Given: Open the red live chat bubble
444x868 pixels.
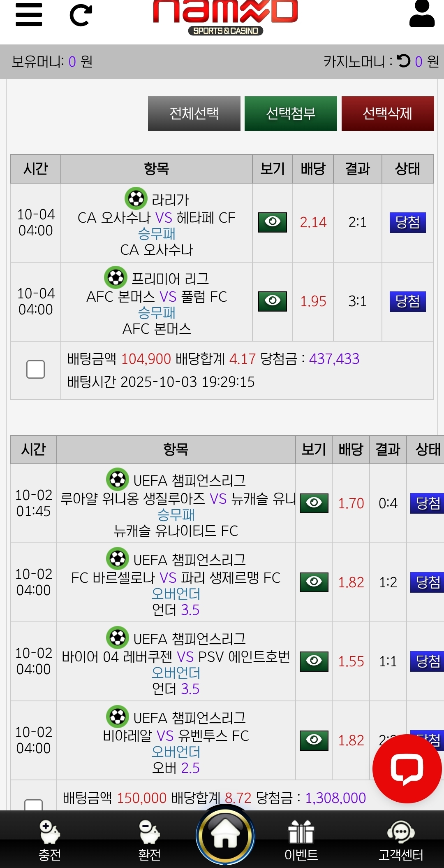Looking at the screenshot, I should click(x=407, y=768).
